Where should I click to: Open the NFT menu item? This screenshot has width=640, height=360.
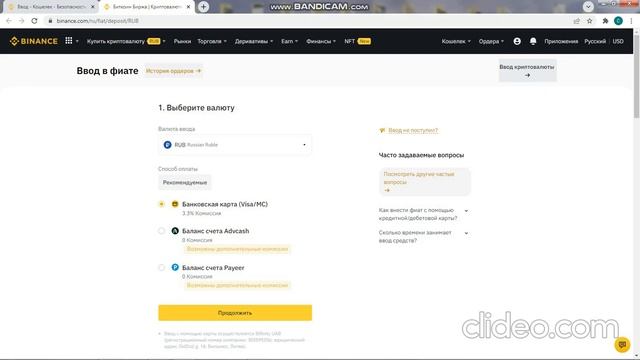pyautogui.click(x=357, y=41)
